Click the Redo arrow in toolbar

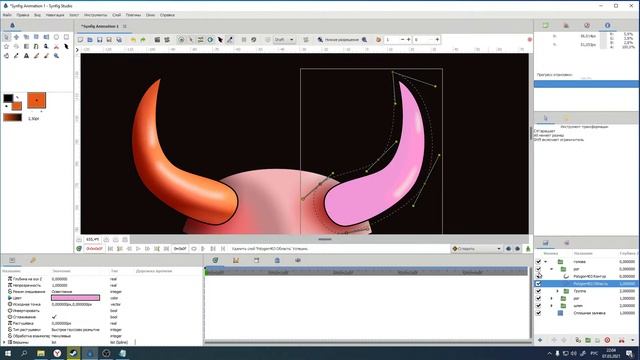click(143, 40)
